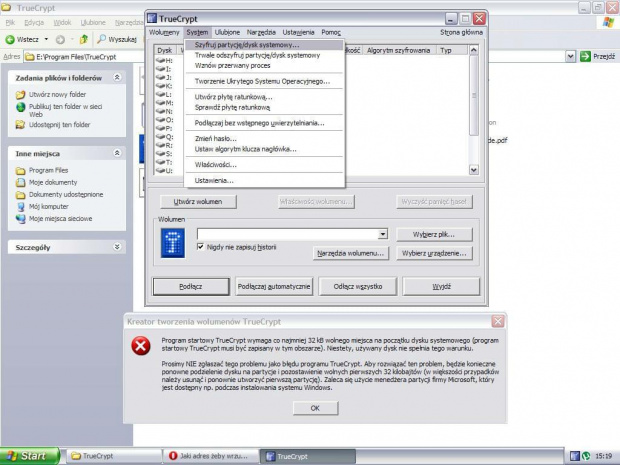Click the green tray icon beside the clock

tap(586, 456)
